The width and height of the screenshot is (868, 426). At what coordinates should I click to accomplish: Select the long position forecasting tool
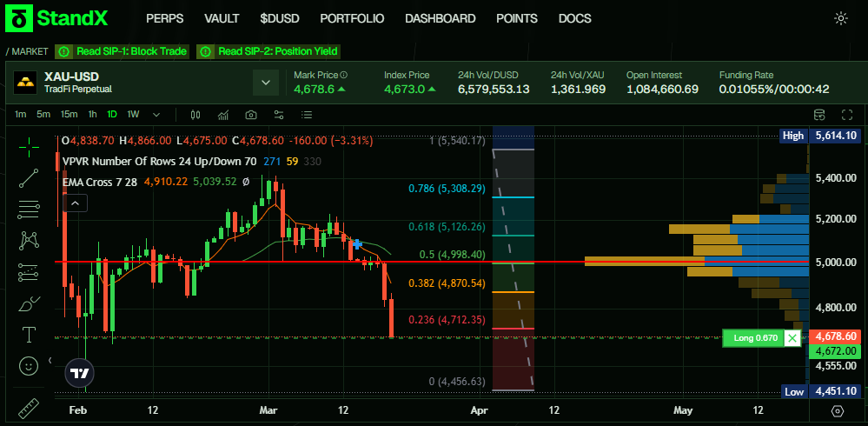29,272
